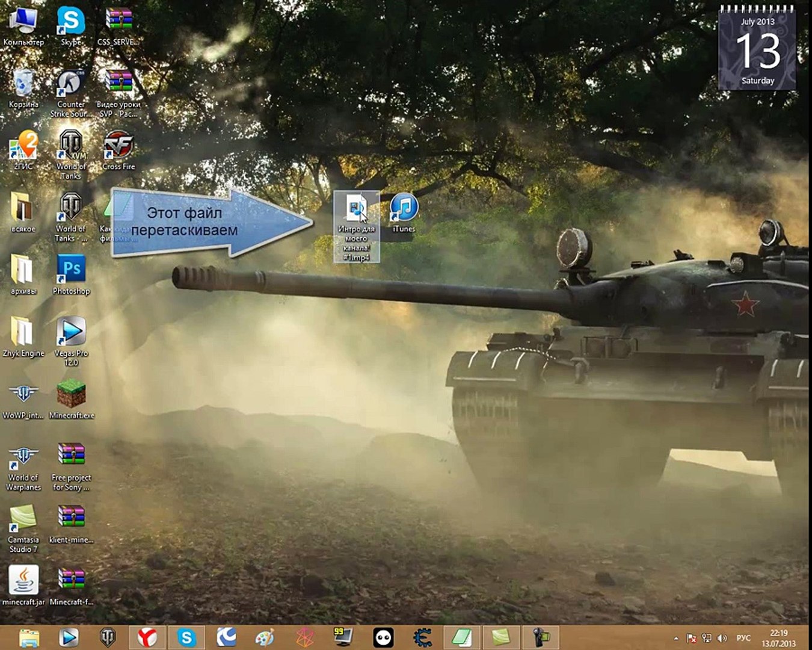Open Fraps from the taskbar 99 monitor icon
Screen dimensions: 812x650
pos(343,637)
